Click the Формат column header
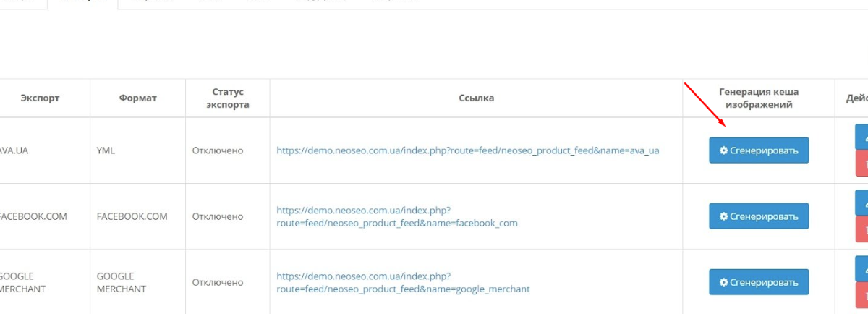Image resolution: width=868 pixels, height=314 pixels. click(x=137, y=98)
